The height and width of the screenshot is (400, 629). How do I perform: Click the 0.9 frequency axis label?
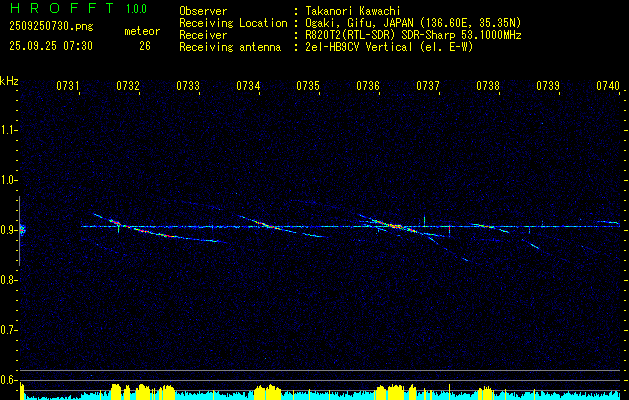7,230
